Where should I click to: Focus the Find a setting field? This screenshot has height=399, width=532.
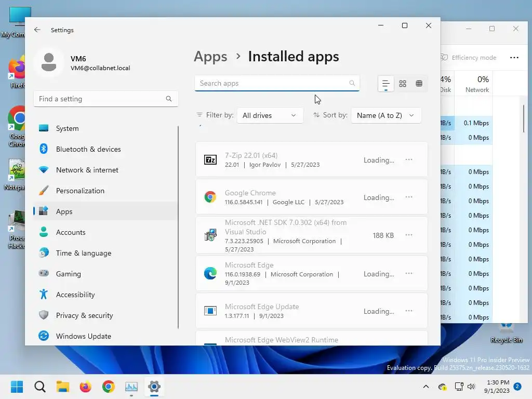[x=105, y=99]
